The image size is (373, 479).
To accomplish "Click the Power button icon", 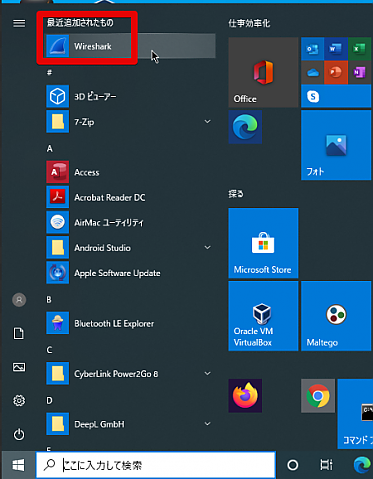I will (19, 434).
